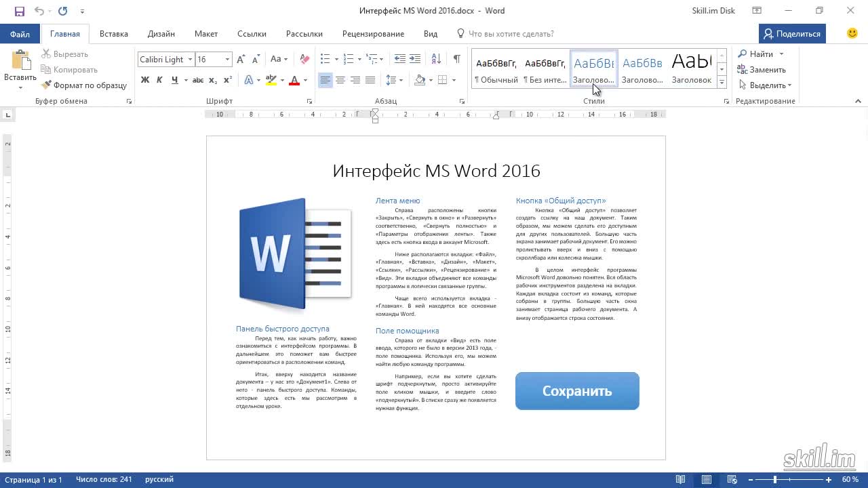Screen dimensions: 868x488
Task: Click the Undo arrow icon
Action: [x=39, y=11]
